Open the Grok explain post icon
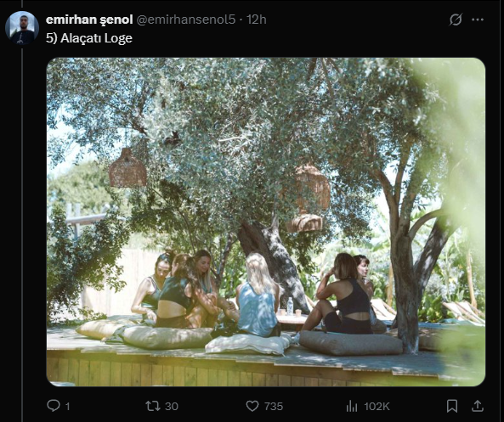The width and height of the screenshot is (504, 422). (x=456, y=20)
